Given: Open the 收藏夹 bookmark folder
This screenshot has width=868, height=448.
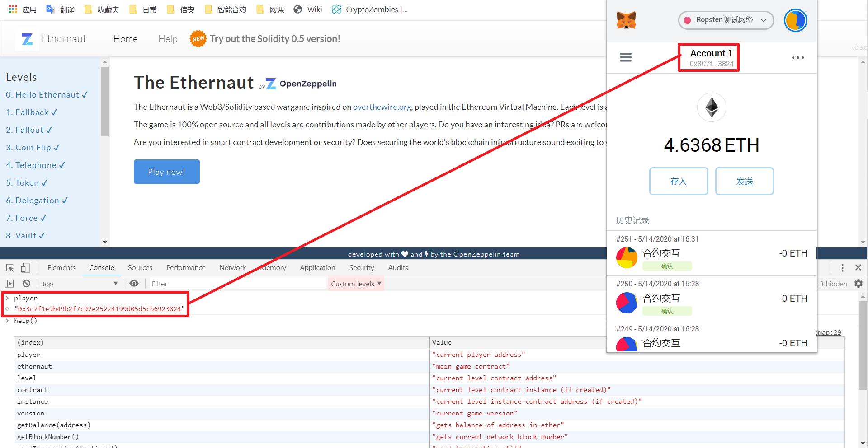Looking at the screenshot, I should [x=102, y=9].
